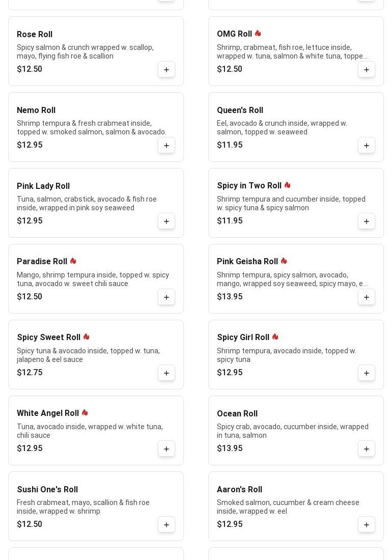Add Paradise Roll to cart

tap(166, 297)
